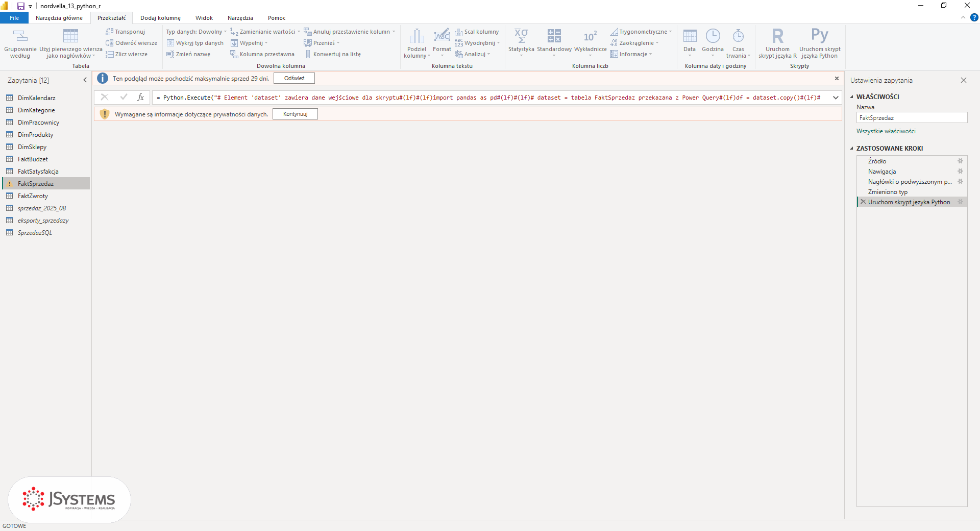
Task: Edit the Nazwa field FaktSprzedaz
Action: (x=912, y=117)
